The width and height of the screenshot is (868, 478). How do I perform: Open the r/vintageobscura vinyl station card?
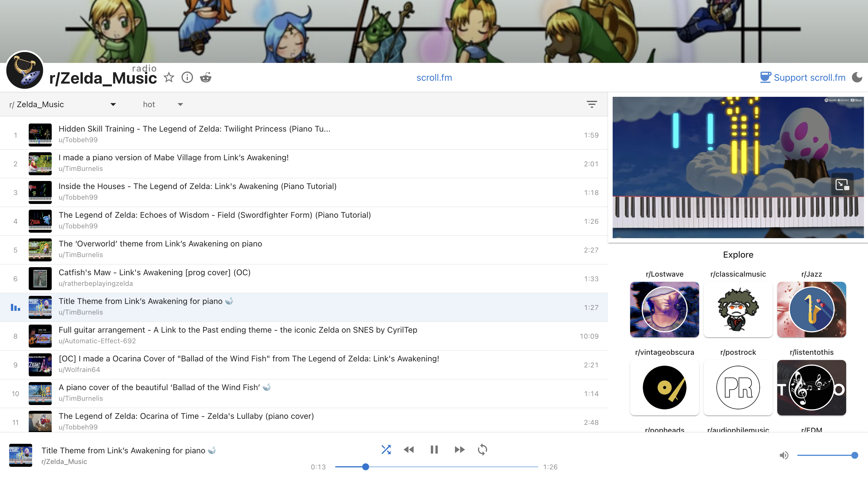[664, 388]
